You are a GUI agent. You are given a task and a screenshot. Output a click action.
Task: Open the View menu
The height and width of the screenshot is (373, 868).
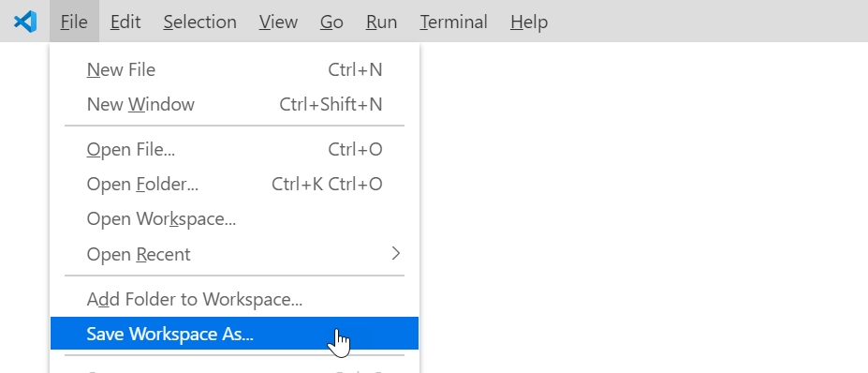click(x=278, y=22)
